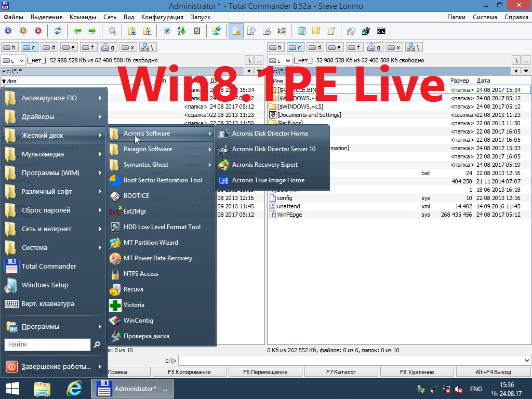Click the blue asterisk star toolbar icon
The image size is (532, 399).
(167, 31)
